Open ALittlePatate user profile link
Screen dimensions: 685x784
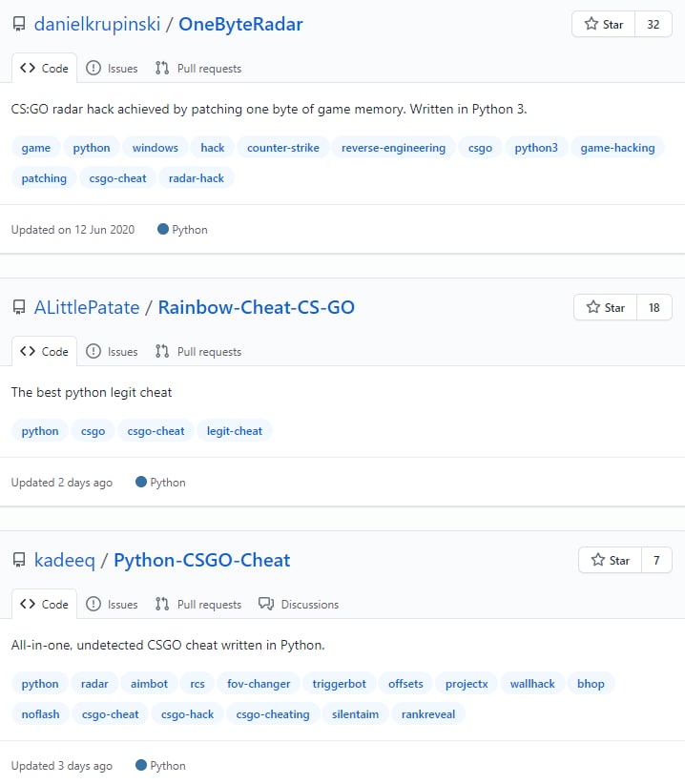click(x=87, y=307)
